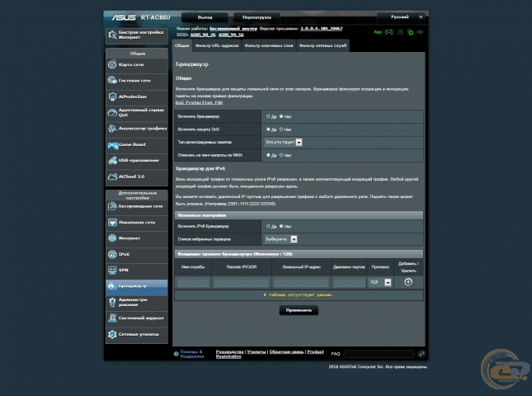The height and width of the screenshot is (396, 532).
Task: Open the Руководство link in footer
Action: 229,352
